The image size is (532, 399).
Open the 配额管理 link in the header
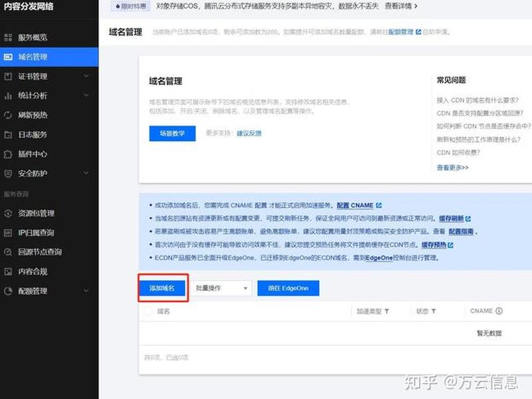coord(401,32)
